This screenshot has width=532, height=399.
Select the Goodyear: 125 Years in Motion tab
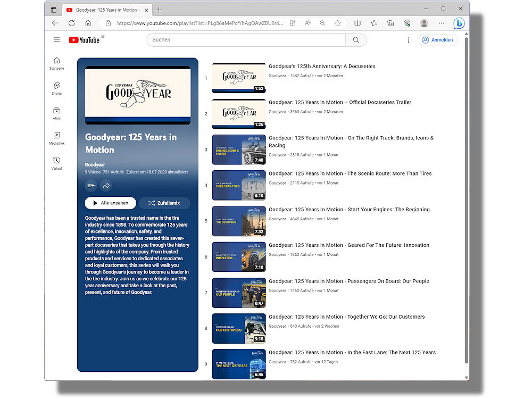(107, 10)
